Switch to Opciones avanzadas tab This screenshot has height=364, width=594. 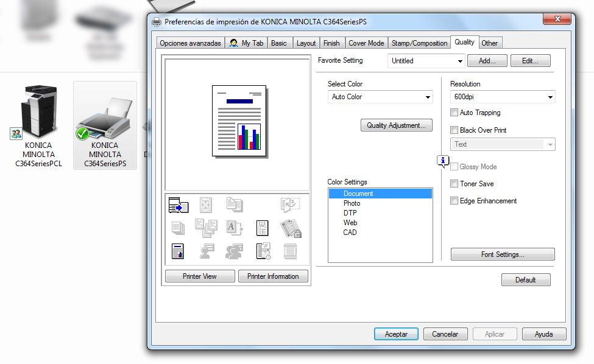[190, 43]
